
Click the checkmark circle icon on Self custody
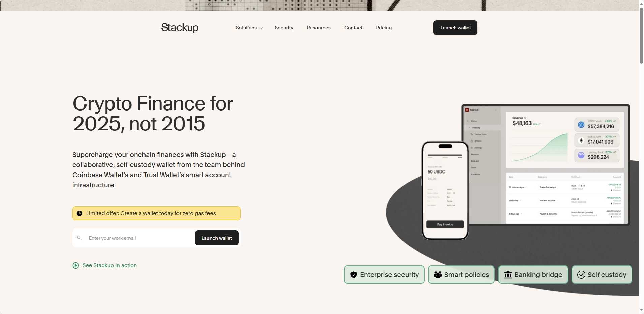point(581,275)
